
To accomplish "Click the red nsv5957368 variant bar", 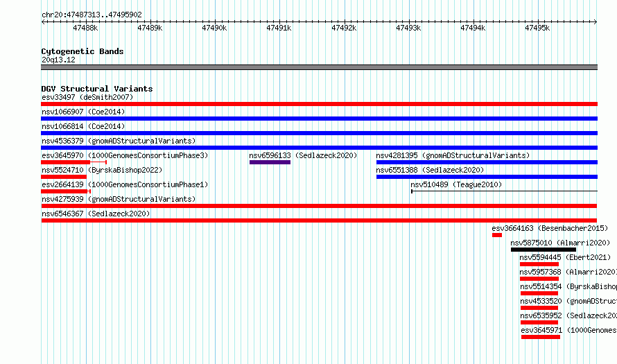I will (539, 279).
